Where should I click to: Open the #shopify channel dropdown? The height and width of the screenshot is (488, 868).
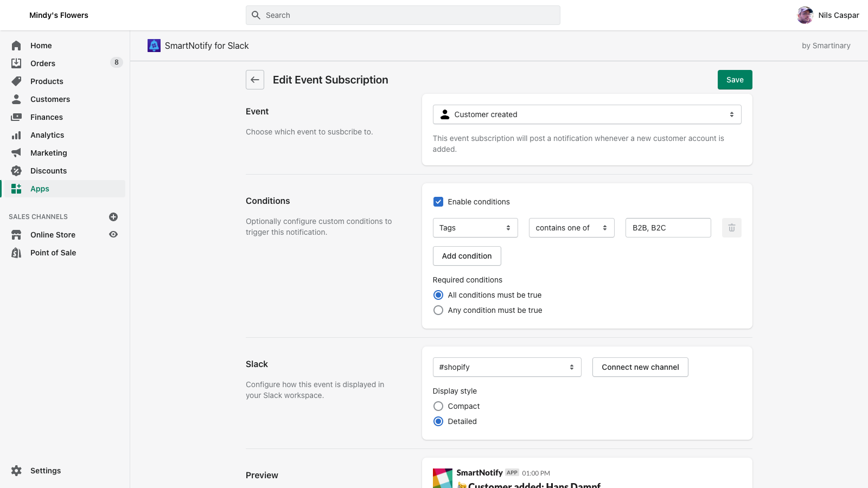(507, 367)
